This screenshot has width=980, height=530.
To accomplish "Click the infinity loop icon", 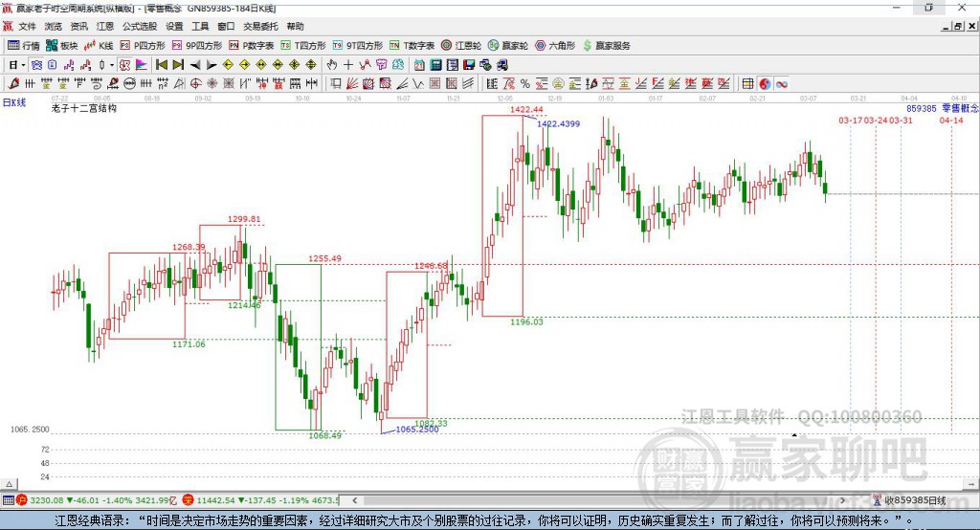I will (x=781, y=84).
